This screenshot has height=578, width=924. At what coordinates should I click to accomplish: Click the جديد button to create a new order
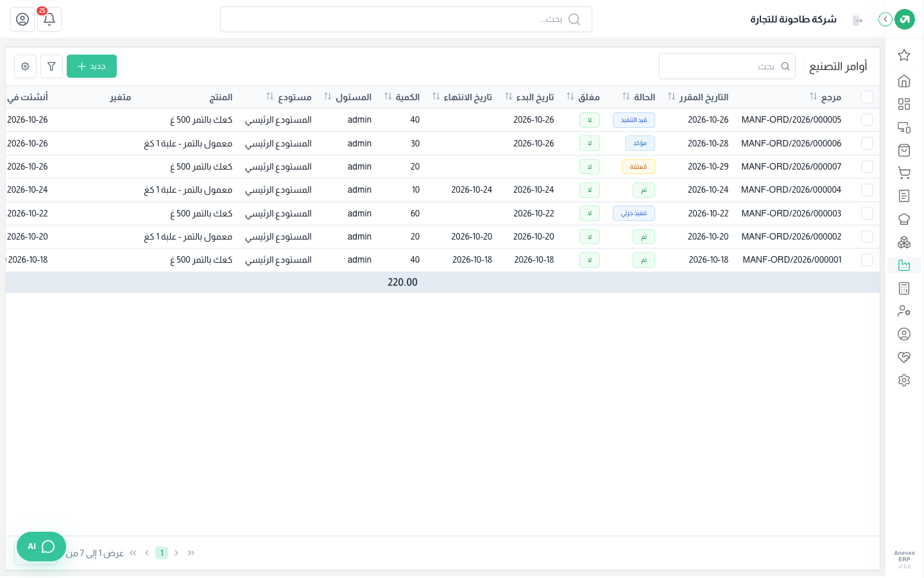click(x=92, y=66)
